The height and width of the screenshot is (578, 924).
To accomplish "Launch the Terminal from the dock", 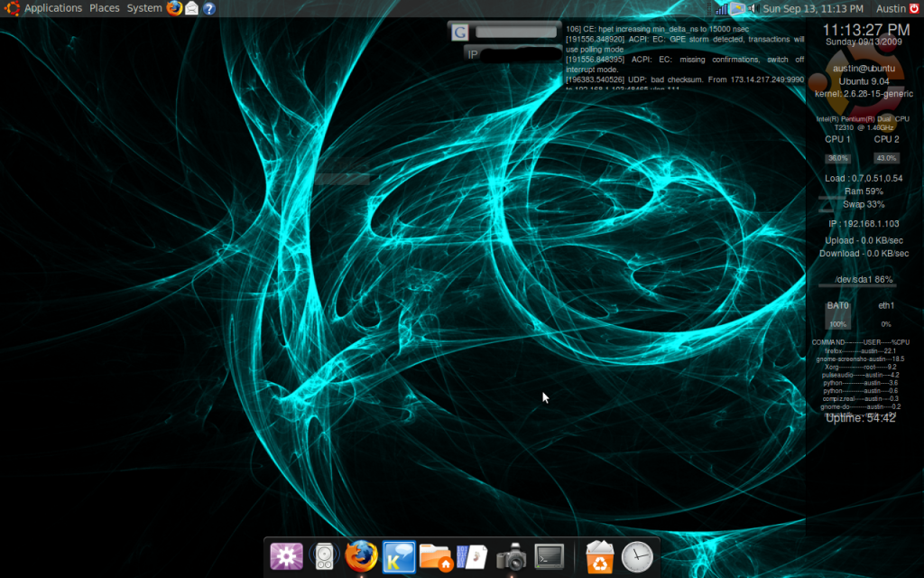I will pyautogui.click(x=550, y=555).
